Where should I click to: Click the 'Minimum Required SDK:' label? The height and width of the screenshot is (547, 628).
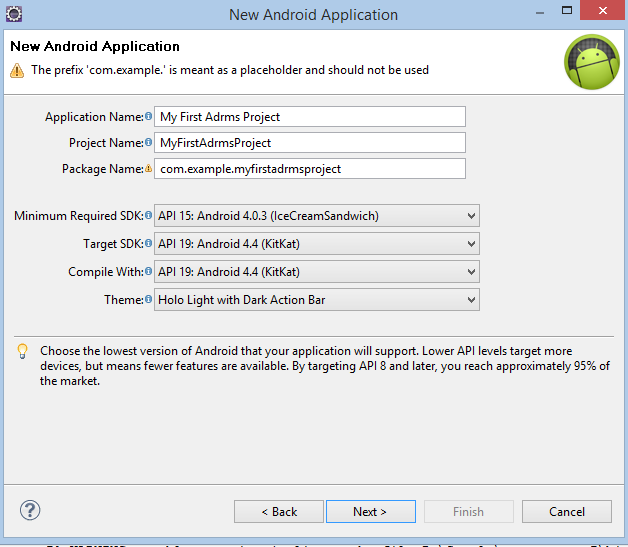pyautogui.click(x=79, y=216)
